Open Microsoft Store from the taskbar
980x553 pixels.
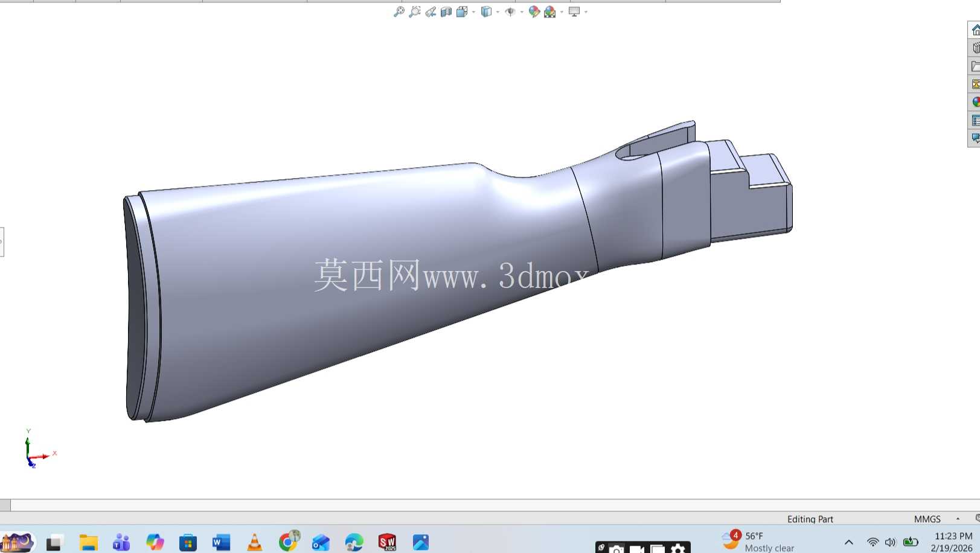pos(188,542)
